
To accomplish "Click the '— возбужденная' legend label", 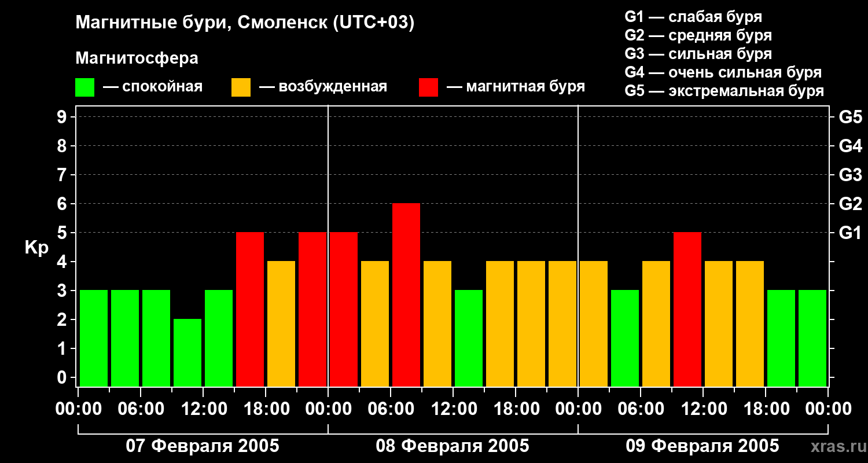I will (x=323, y=87).
